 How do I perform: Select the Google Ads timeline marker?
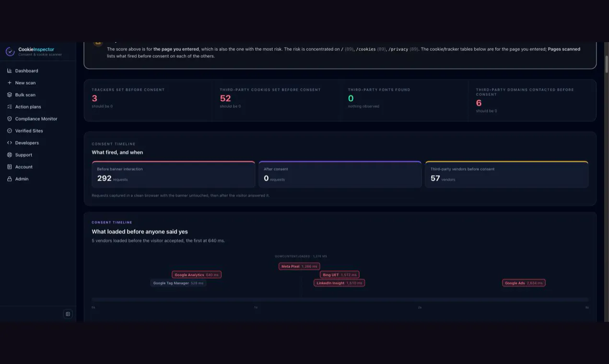[524, 283]
